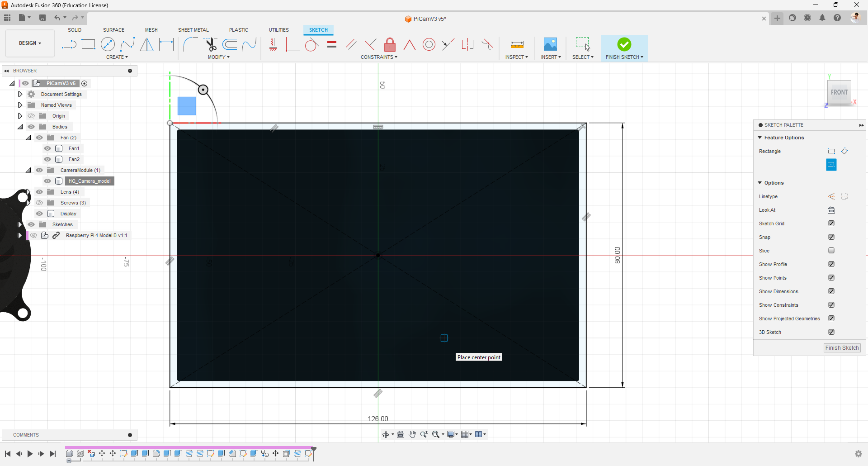Viewport: 868px width, 466px height.
Task: Click the Select tool icon
Action: (x=583, y=44)
